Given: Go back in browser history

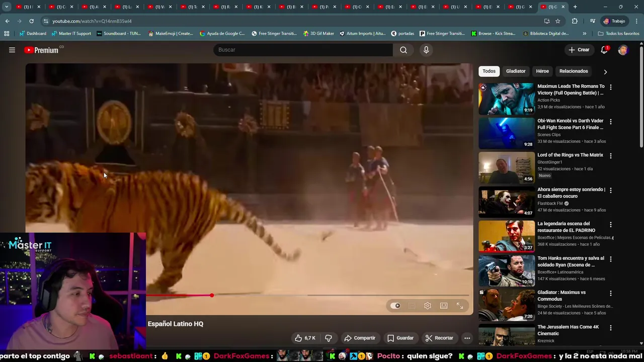Looking at the screenshot, I should [x=7, y=21].
